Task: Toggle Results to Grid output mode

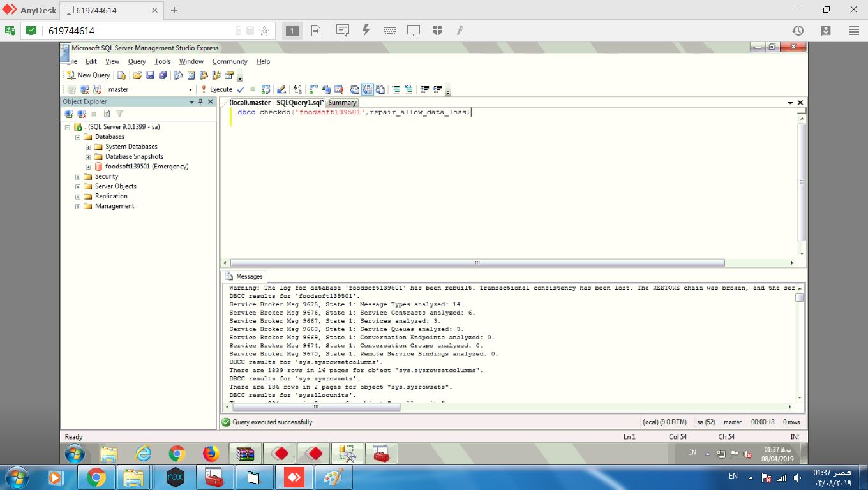Action: (368, 89)
